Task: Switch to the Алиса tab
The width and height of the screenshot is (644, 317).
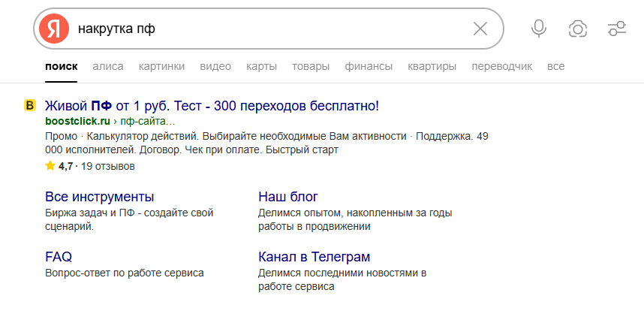Action: [x=108, y=66]
